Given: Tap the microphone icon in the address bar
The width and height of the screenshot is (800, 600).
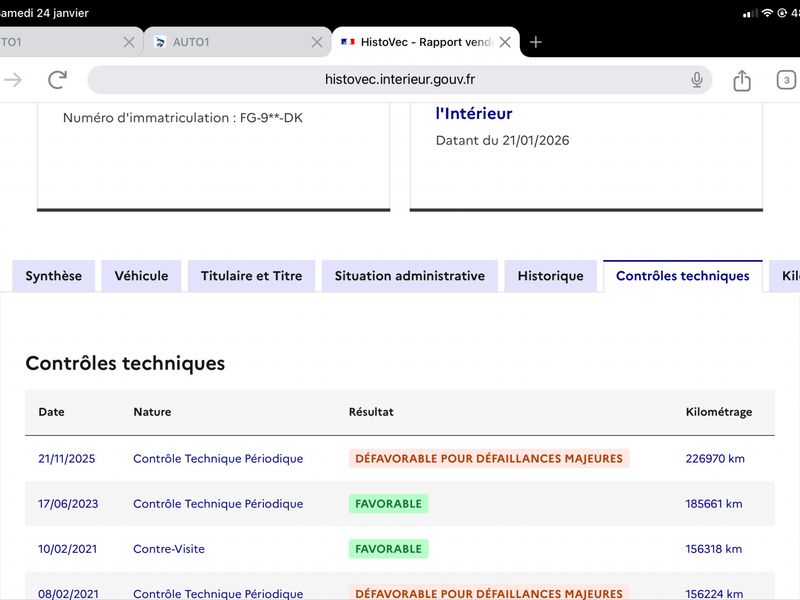Looking at the screenshot, I should tap(697, 80).
